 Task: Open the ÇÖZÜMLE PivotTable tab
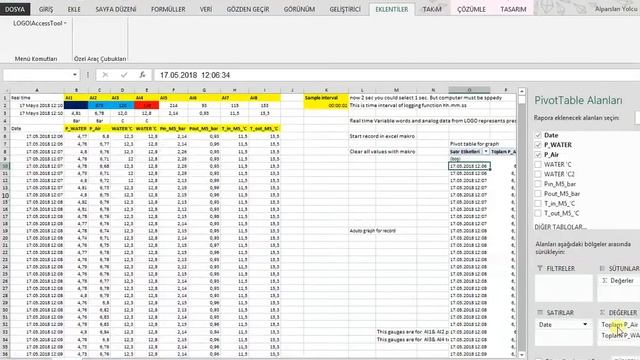(x=471, y=9)
